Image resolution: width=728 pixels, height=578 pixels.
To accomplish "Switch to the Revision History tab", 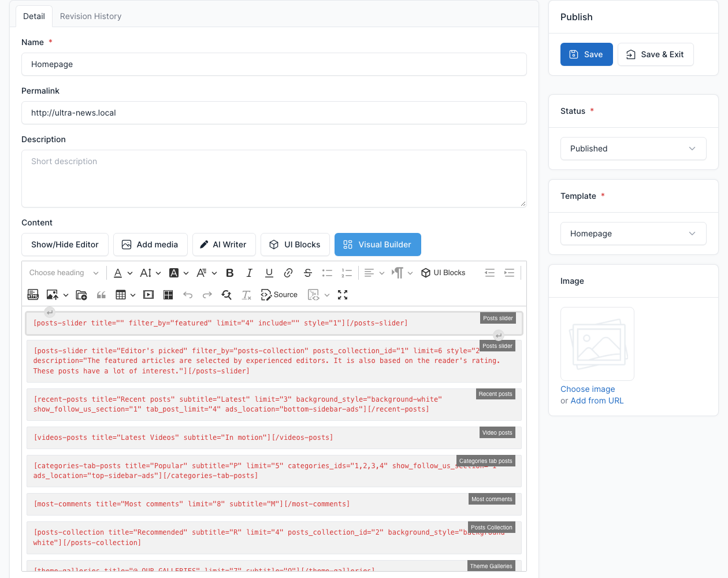I will (91, 16).
